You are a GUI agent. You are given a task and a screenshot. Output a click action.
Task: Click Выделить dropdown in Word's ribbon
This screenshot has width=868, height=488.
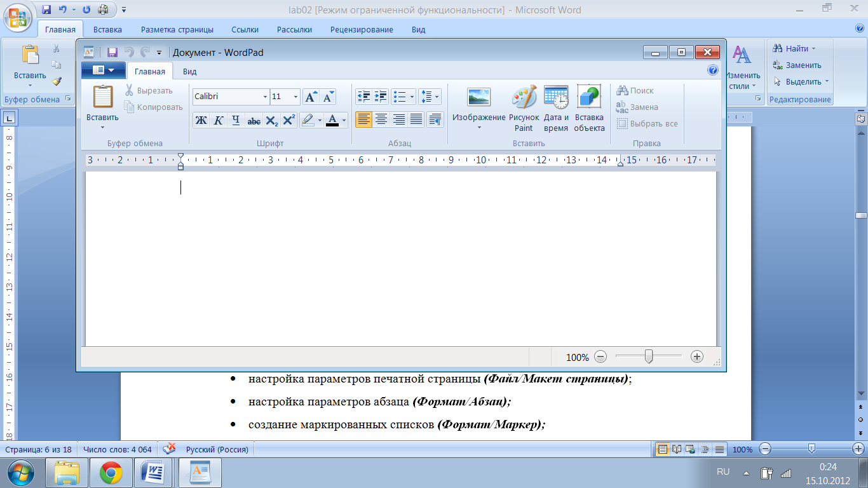801,81
